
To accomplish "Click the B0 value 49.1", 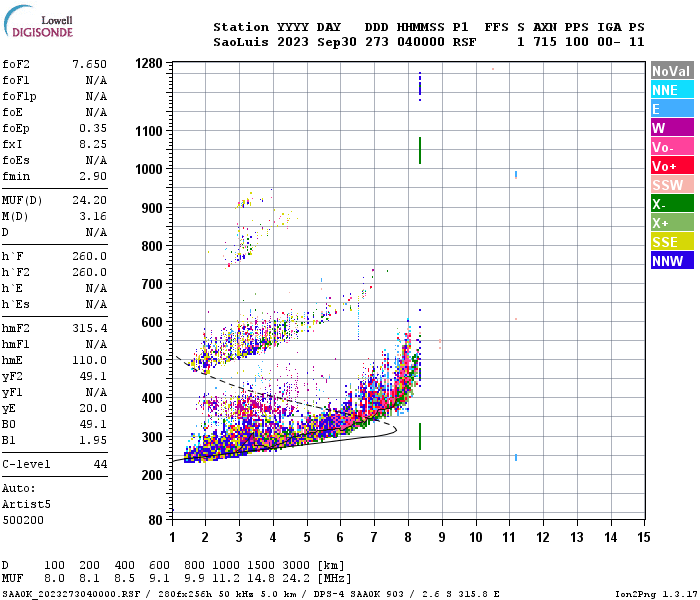I will pos(93,424).
